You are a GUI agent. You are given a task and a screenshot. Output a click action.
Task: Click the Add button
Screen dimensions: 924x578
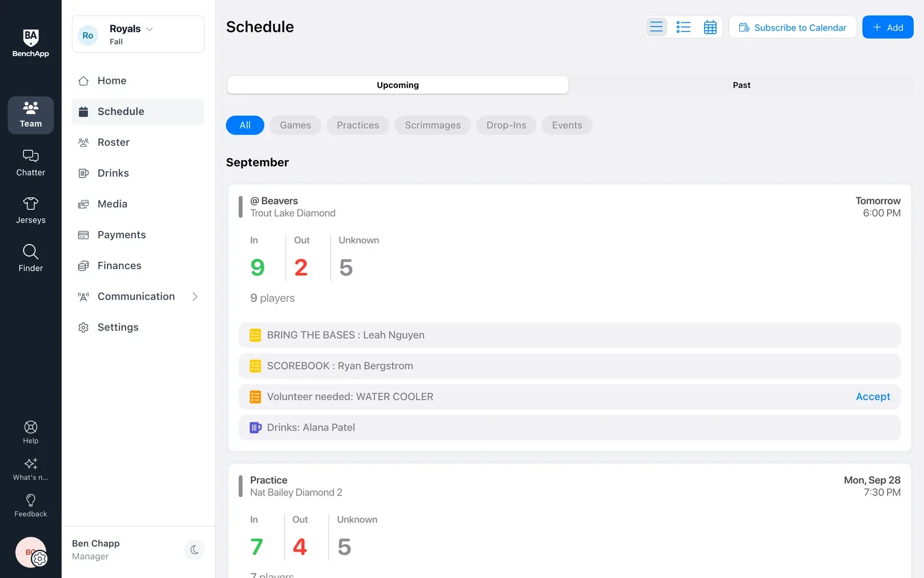pos(888,27)
